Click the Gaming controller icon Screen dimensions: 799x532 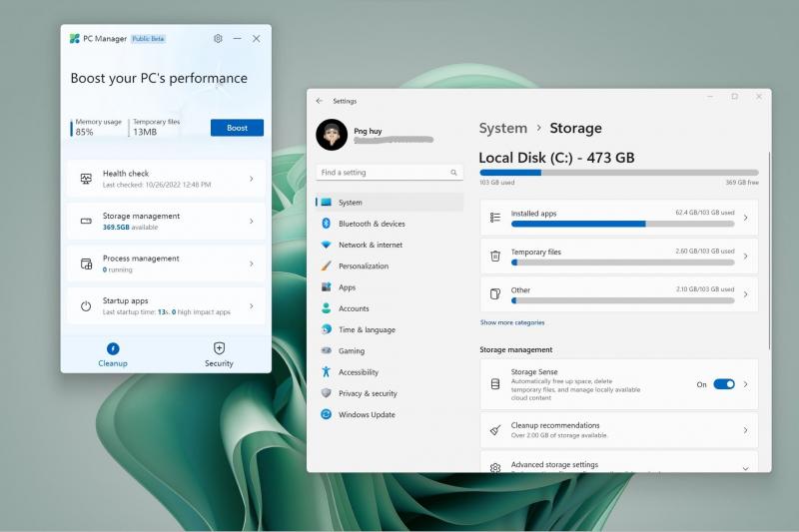[327, 350]
